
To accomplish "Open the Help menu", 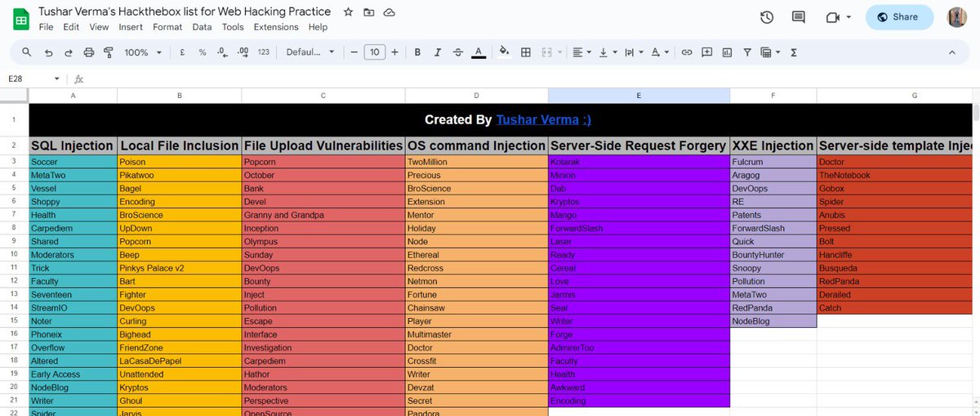I will (318, 27).
